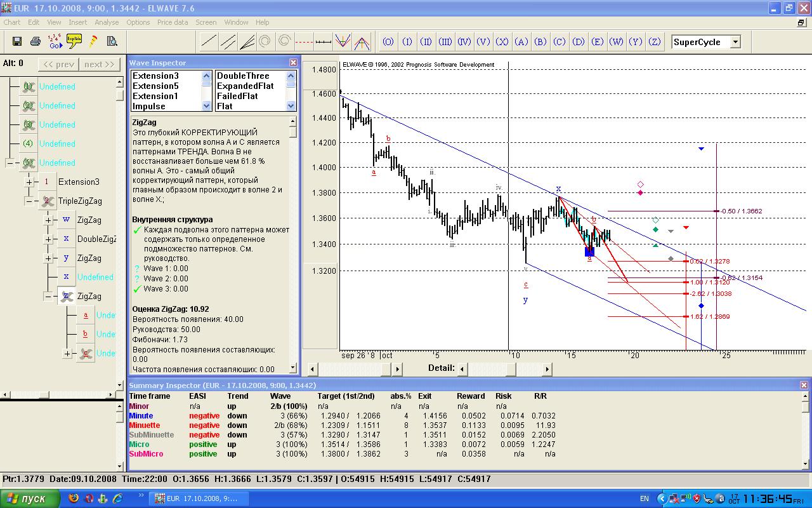Insert the (A) wave label
This screenshot has width=812, height=508.
point(521,42)
